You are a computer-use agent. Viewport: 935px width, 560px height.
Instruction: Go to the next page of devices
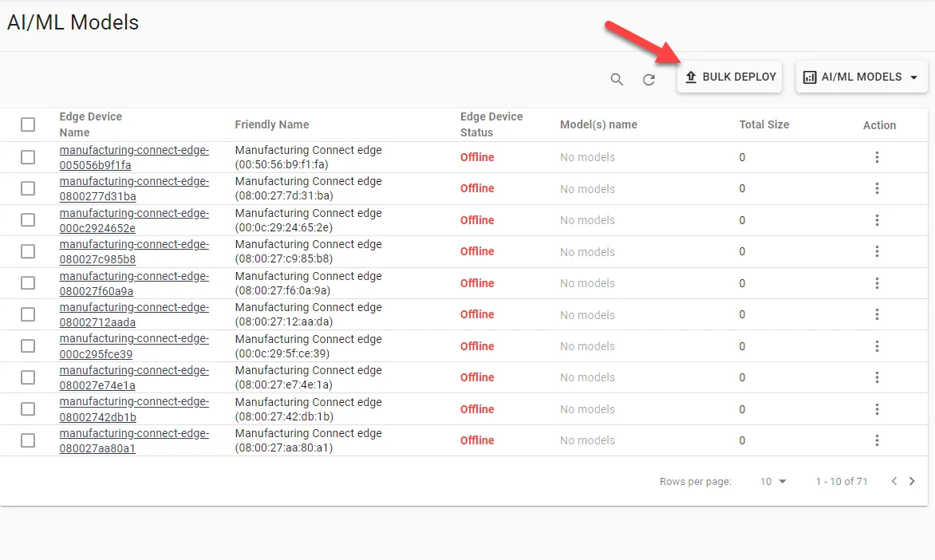[912, 481]
